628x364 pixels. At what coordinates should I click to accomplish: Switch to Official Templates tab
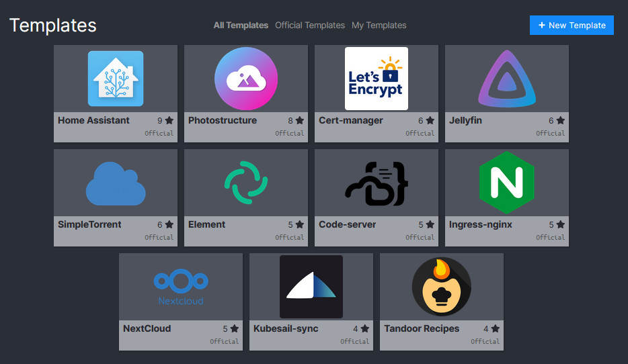point(310,26)
